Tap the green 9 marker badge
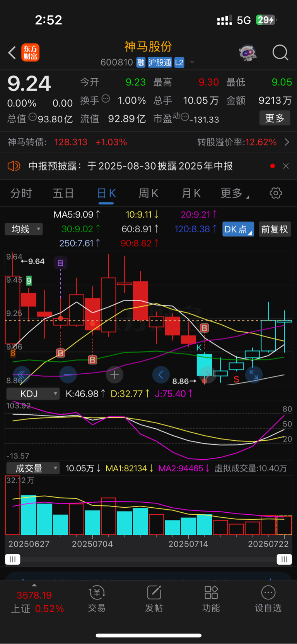The height and width of the screenshot is (644, 297). click(29, 280)
